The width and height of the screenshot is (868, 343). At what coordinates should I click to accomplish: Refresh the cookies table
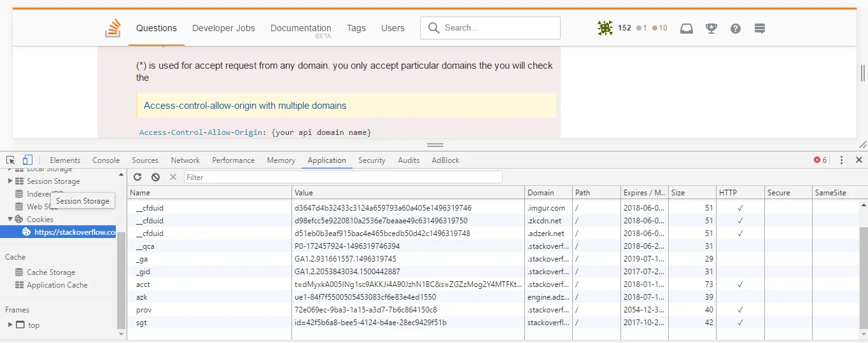coord(137,177)
